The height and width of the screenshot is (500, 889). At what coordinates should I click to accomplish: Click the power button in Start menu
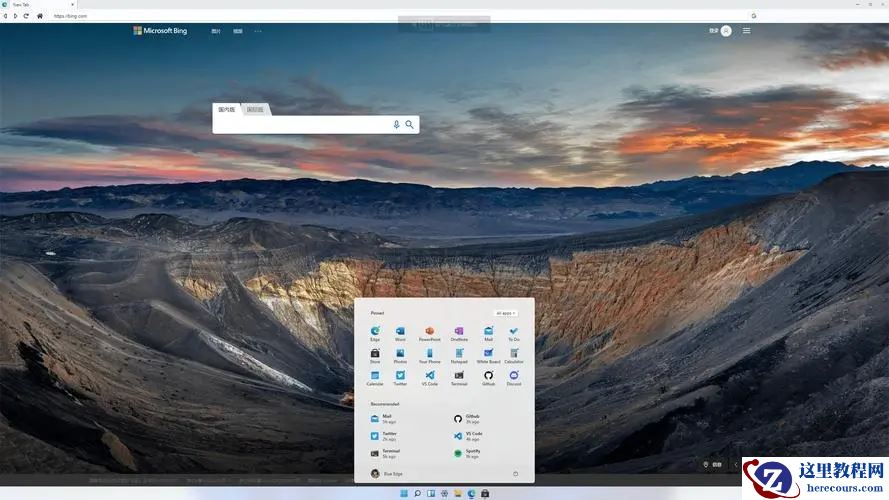pyautogui.click(x=515, y=473)
